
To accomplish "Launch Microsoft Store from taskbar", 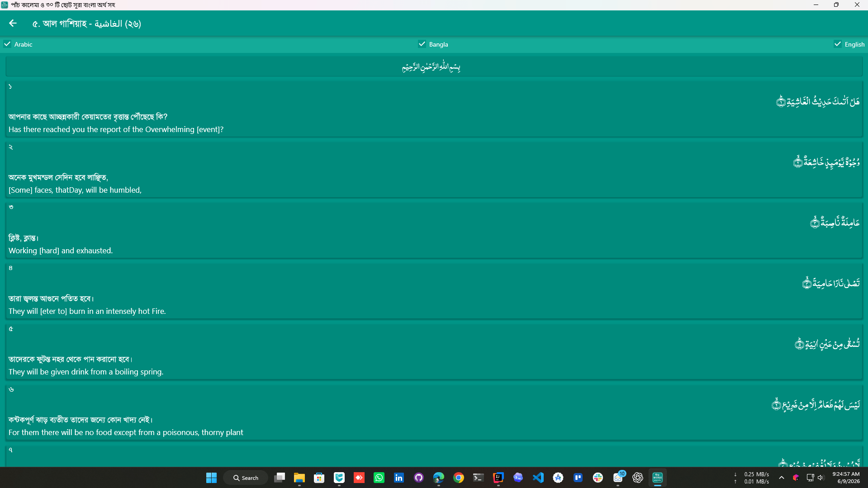I will tap(319, 478).
